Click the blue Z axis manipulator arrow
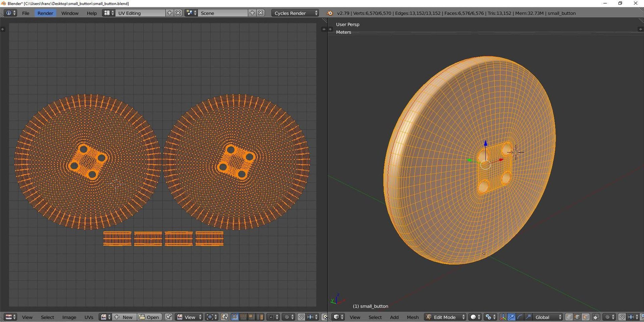The width and height of the screenshot is (644, 322). (x=485, y=144)
